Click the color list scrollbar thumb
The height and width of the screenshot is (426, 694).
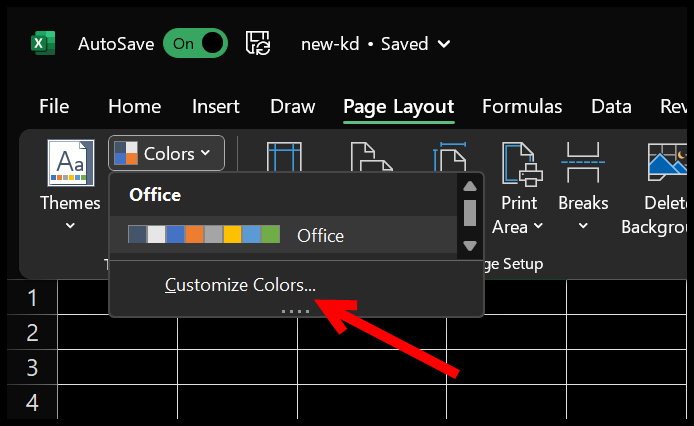(x=470, y=213)
